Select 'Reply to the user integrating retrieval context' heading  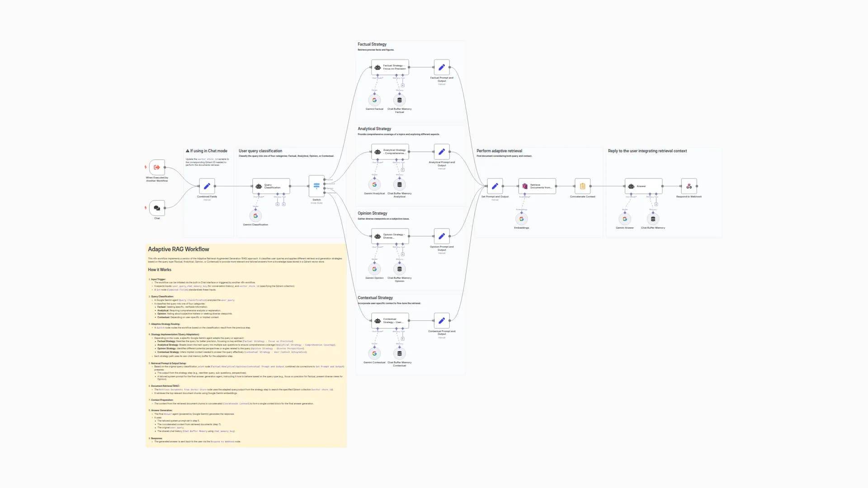tap(647, 151)
